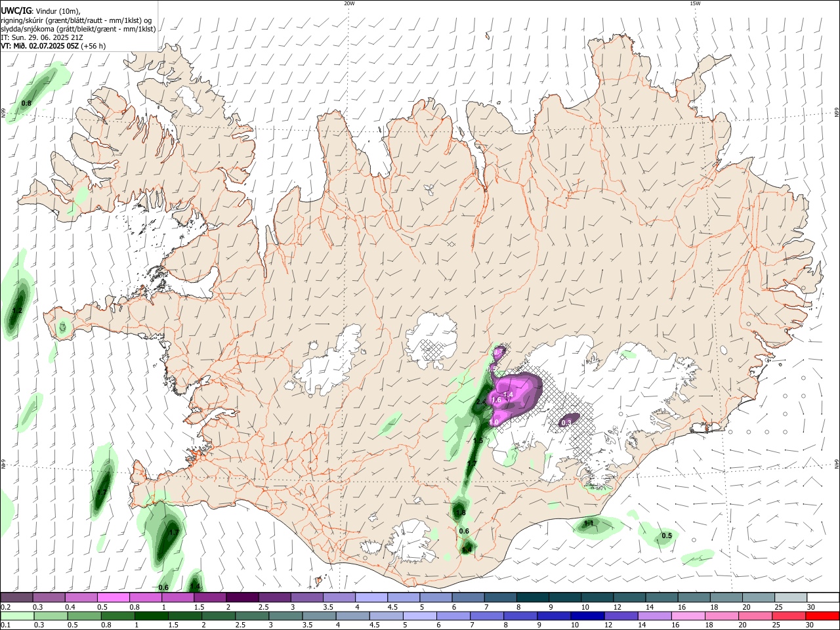Click the 'UWC/IG: Vindur (10m),' title line
Screen dimensions: 840x630
[x=40, y=10]
